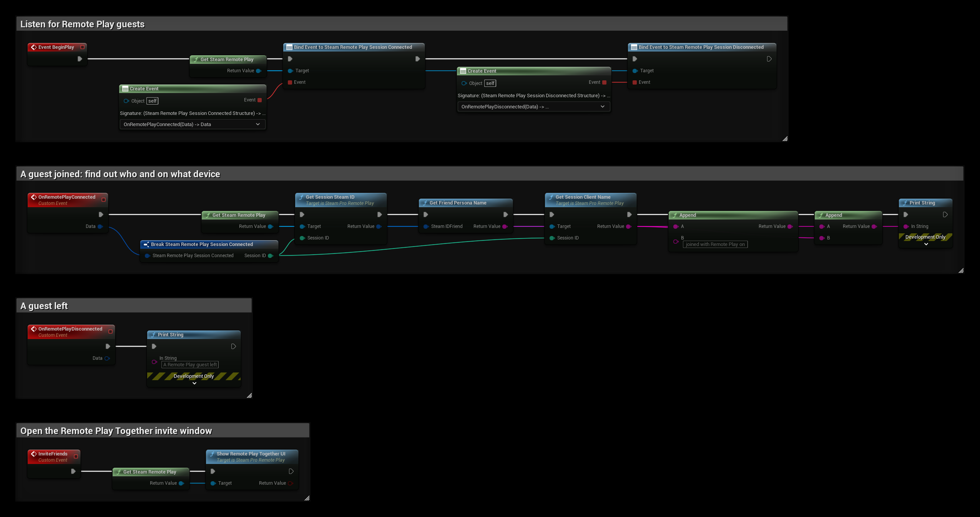
Task: Click the Get Session Client Name node title
Action: [583, 197]
